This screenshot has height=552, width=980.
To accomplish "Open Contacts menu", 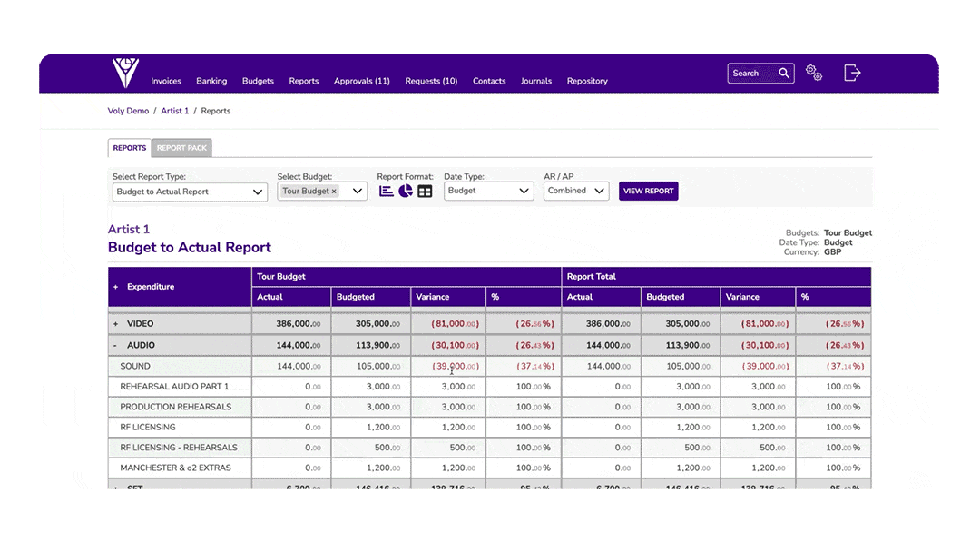I will 489,82.
